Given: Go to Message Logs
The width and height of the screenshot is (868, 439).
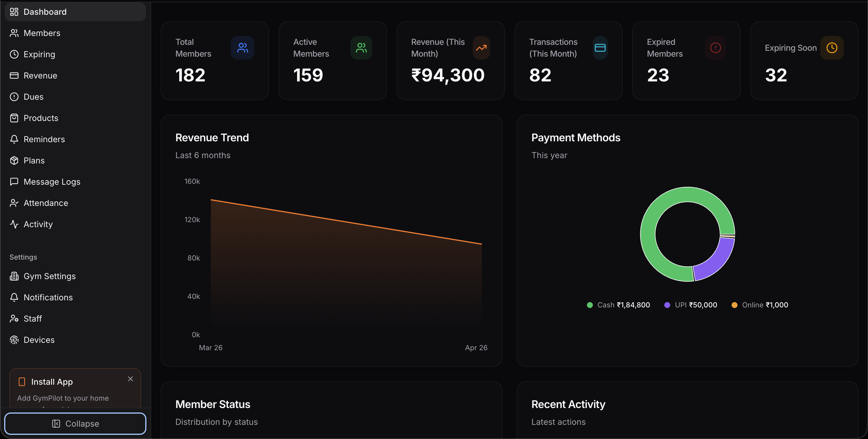Looking at the screenshot, I should coord(52,182).
